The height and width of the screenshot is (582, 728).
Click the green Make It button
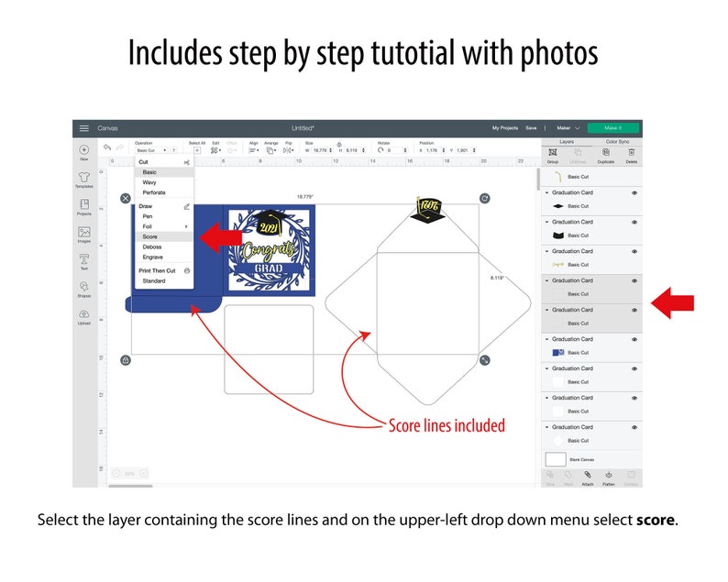612,128
